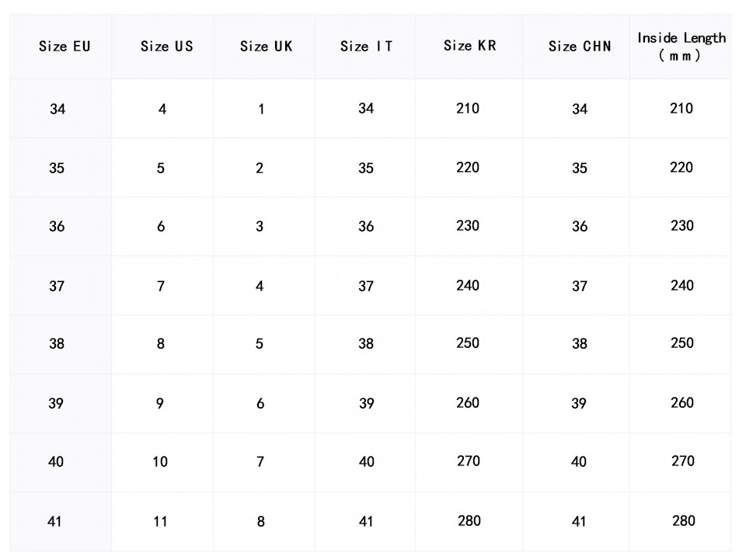Click the Size CHN column header
This screenshot has height=560, width=739.
click(580, 47)
